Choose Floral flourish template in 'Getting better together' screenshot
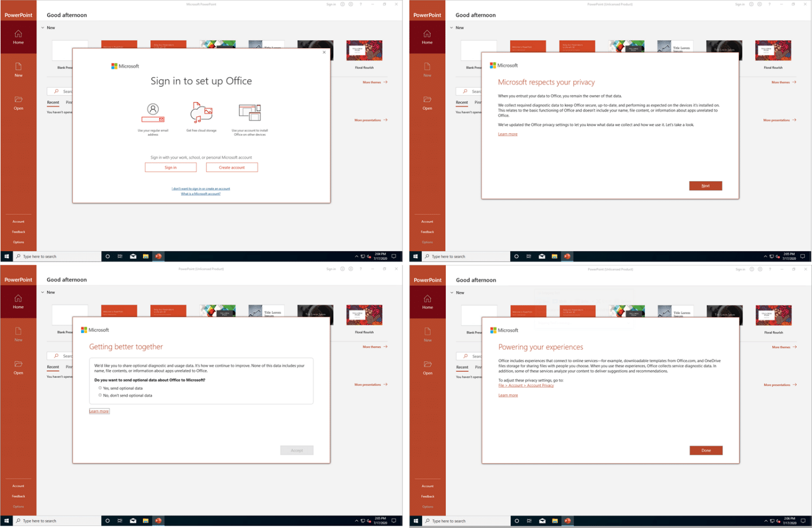812x528 pixels. pos(365,315)
